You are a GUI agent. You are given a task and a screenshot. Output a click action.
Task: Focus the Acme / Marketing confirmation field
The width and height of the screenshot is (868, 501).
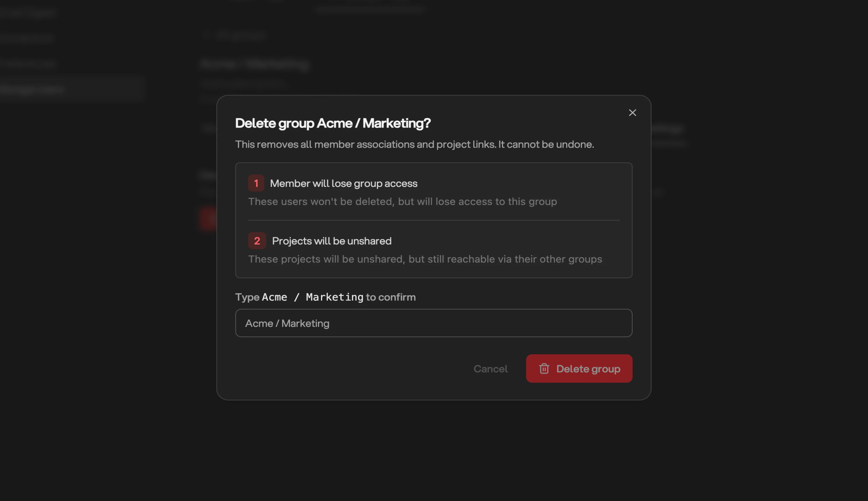[434, 323]
